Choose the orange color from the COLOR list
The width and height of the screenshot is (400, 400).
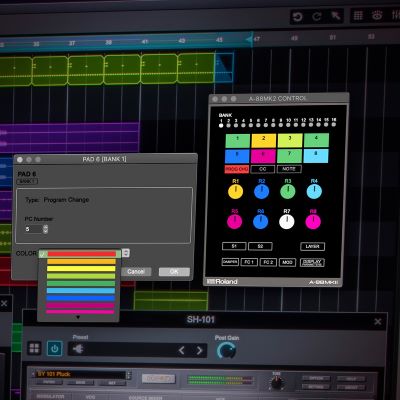(82, 261)
